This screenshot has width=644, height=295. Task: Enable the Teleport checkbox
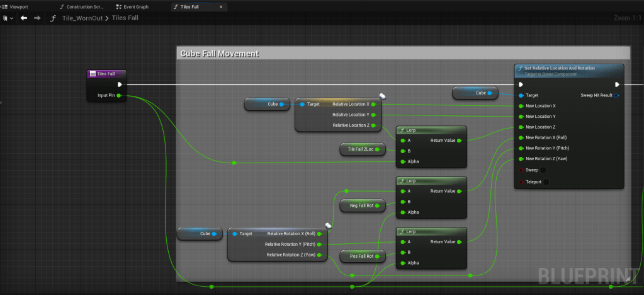(x=546, y=182)
